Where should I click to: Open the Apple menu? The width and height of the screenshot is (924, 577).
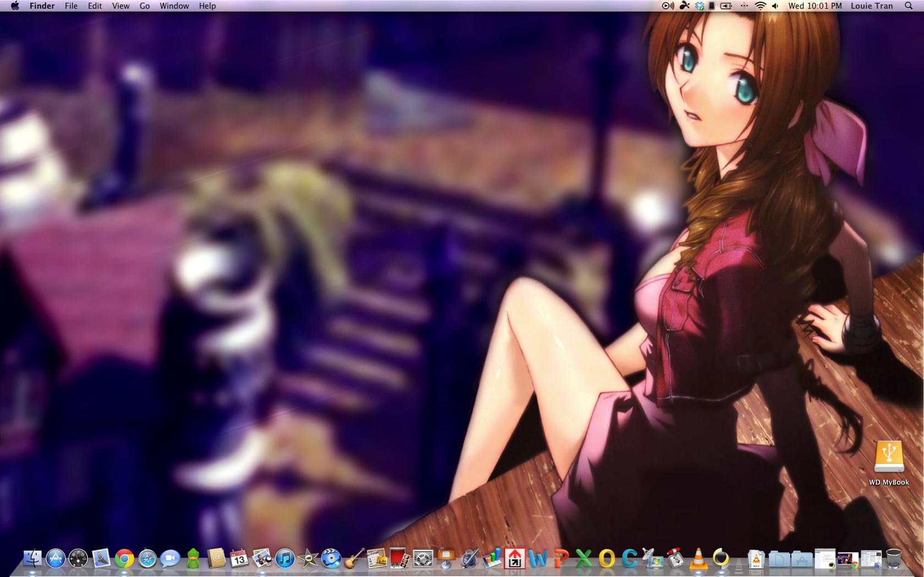(15, 6)
